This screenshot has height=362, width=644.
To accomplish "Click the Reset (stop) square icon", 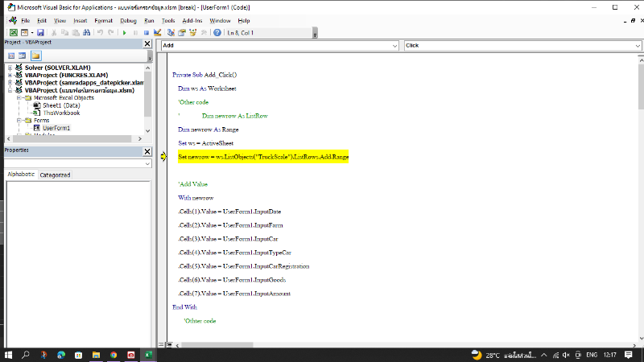I will click(x=147, y=33).
